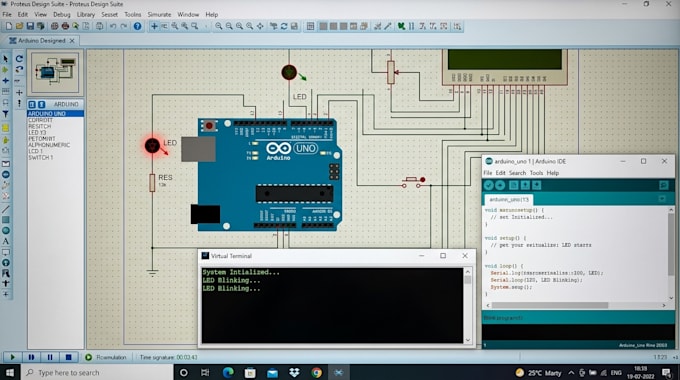
Task: Click the RES resistor component
Action: [152, 183]
